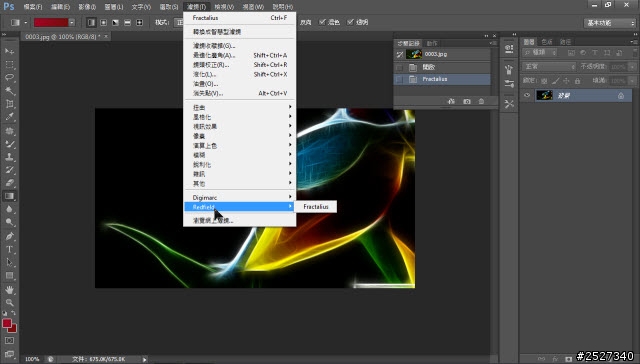Select the Zoom tool
The image size is (640, 364).
click(x=9, y=303)
